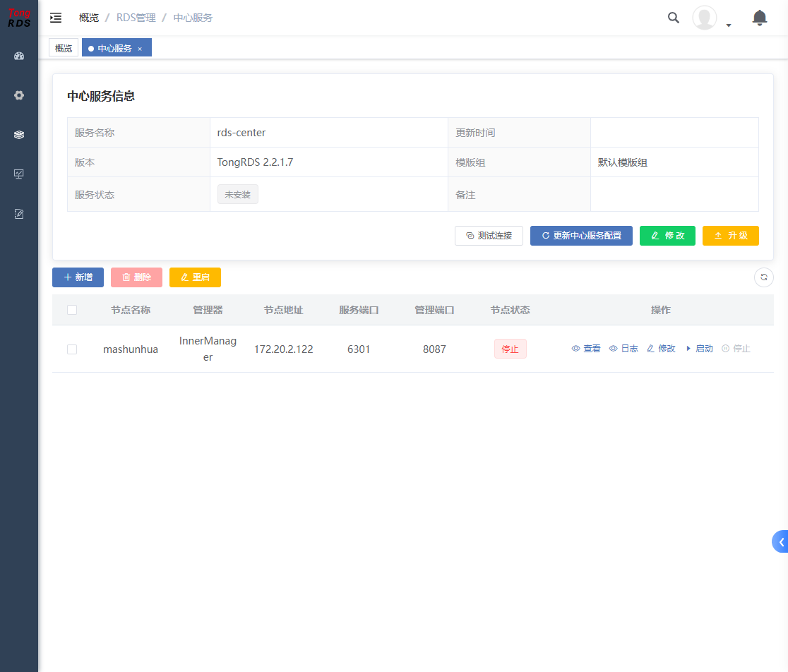Click 启动 for node mashunhua

[700, 349]
